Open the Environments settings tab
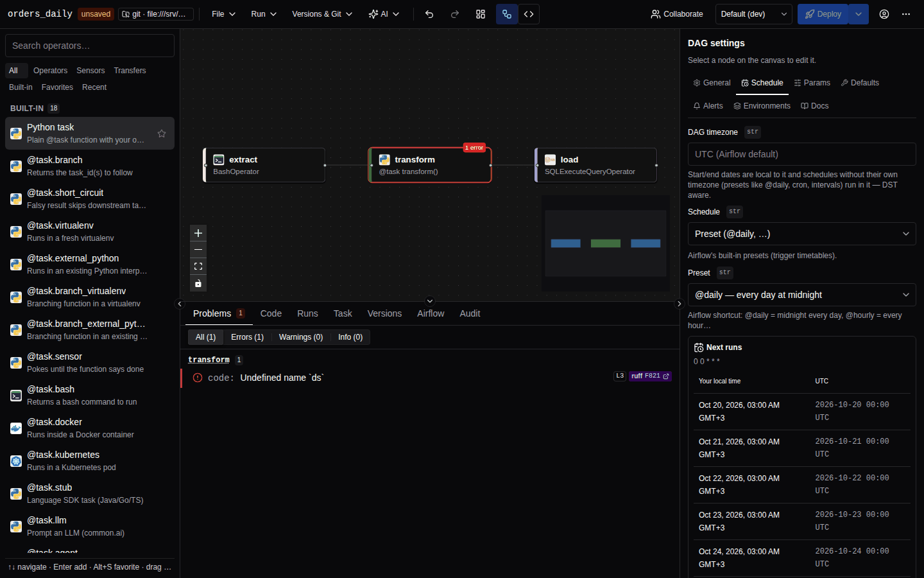924x578 pixels. coord(762,106)
